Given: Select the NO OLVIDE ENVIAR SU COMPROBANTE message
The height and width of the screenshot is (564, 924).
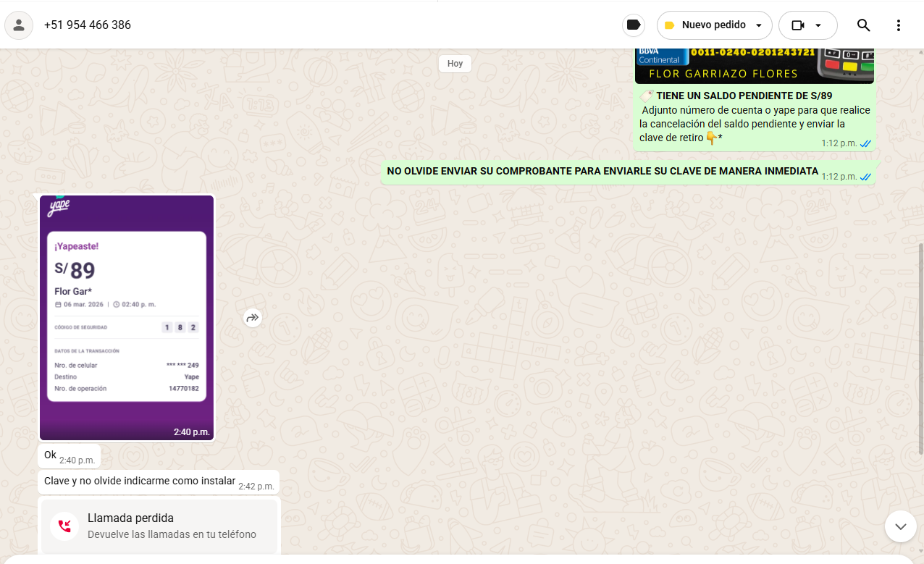Looking at the screenshot, I should click(x=602, y=172).
